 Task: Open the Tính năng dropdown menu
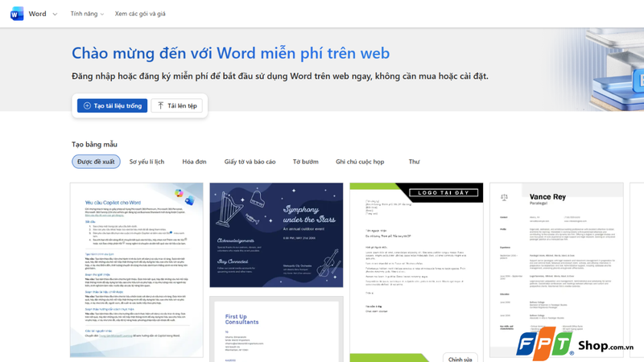(87, 14)
